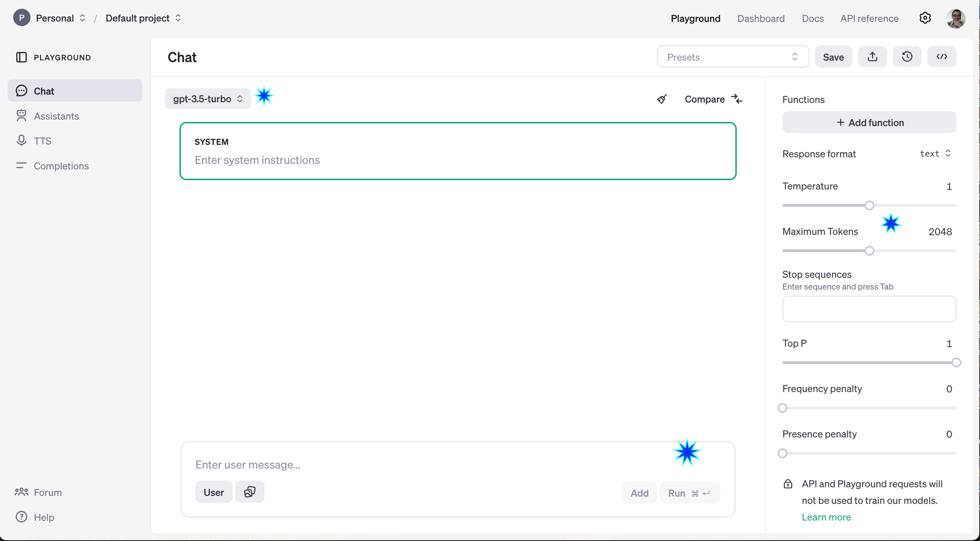Collapse sidebar with Playground panel icon
The width and height of the screenshot is (980, 541).
tap(22, 57)
